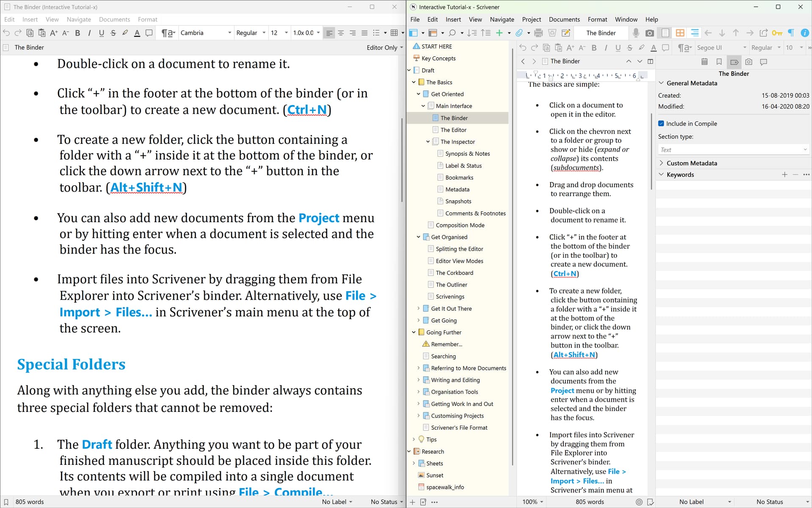Open the inspector Comments tab icon

pos(764,62)
